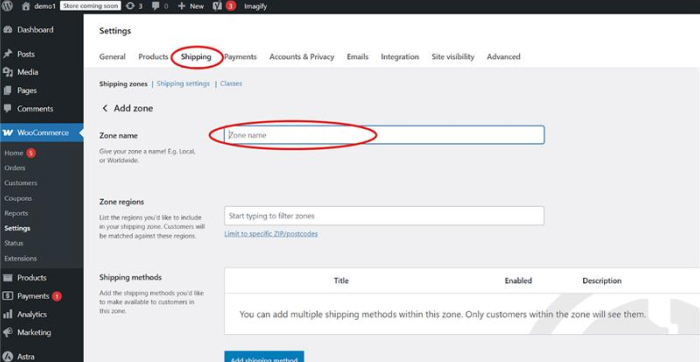Open Imagify admin bar menu
The height and width of the screenshot is (362, 700).
coord(256,6)
